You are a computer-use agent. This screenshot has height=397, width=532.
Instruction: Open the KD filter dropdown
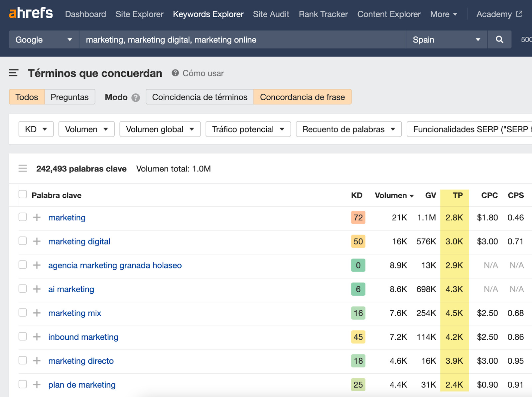[x=36, y=129]
